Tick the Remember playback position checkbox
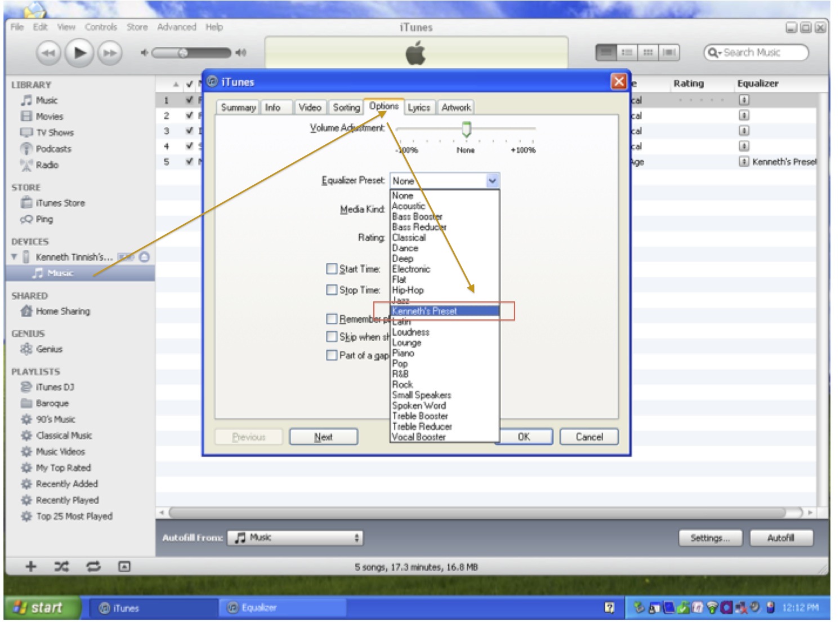Image resolution: width=840 pixels, height=627 pixels. click(x=332, y=319)
